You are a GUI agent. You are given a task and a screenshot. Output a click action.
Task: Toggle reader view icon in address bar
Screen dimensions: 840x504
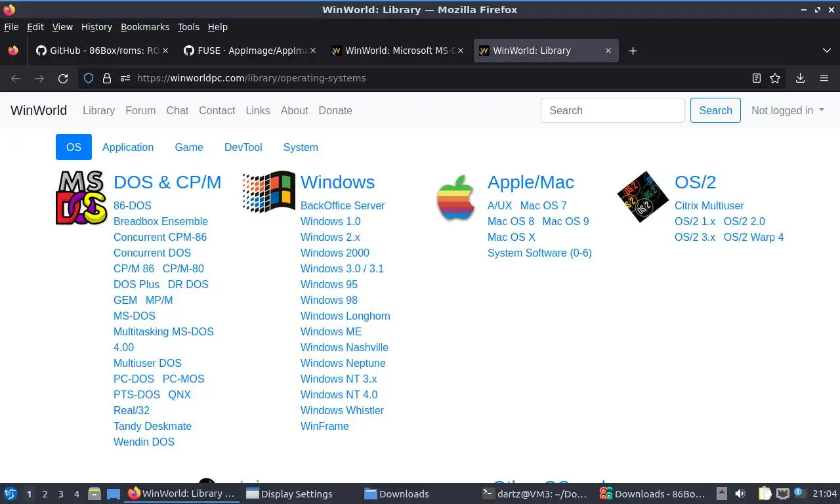pyautogui.click(x=757, y=78)
